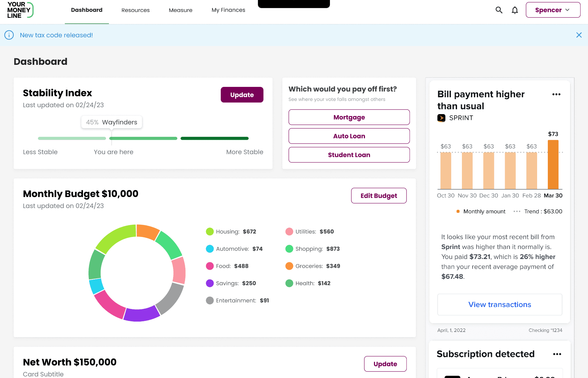The height and width of the screenshot is (378, 588).
Task: Vote Mortgage as first payoff
Action: click(x=349, y=117)
